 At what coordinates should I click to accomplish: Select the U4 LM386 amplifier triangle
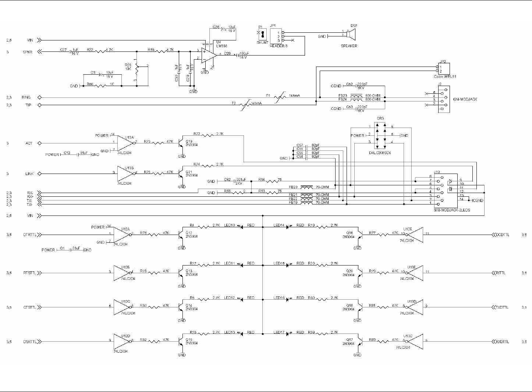click(209, 54)
